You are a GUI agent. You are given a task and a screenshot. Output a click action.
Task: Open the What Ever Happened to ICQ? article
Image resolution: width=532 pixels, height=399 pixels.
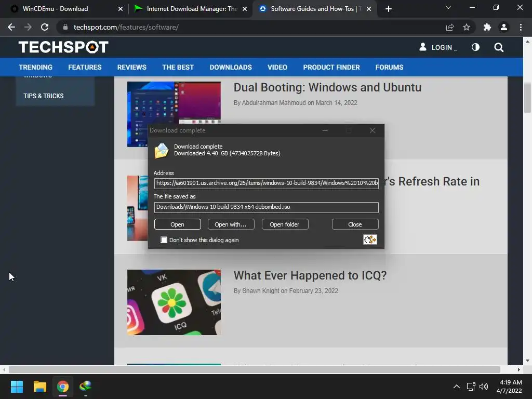pos(310,275)
